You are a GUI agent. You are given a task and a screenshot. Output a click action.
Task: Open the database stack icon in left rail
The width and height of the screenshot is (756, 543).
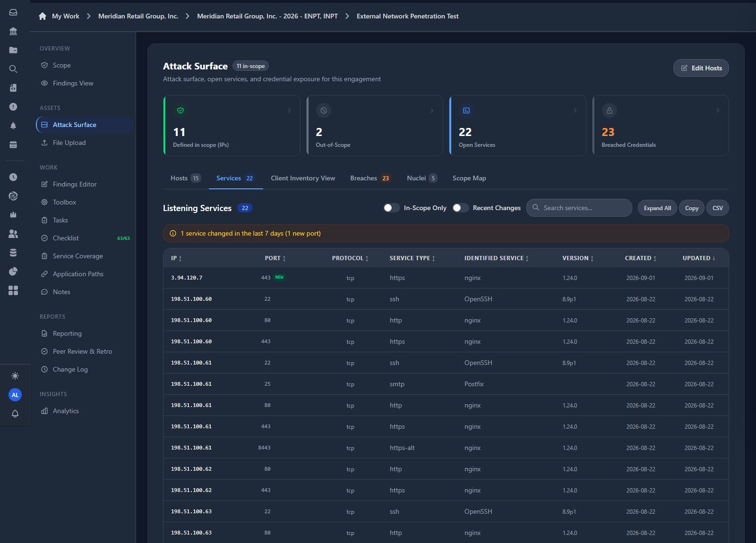(x=13, y=253)
